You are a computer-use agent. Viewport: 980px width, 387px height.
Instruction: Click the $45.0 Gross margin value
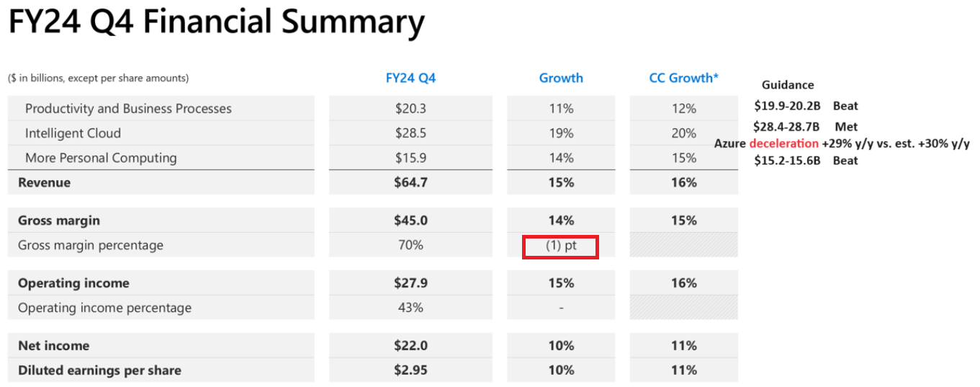(410, 221)
